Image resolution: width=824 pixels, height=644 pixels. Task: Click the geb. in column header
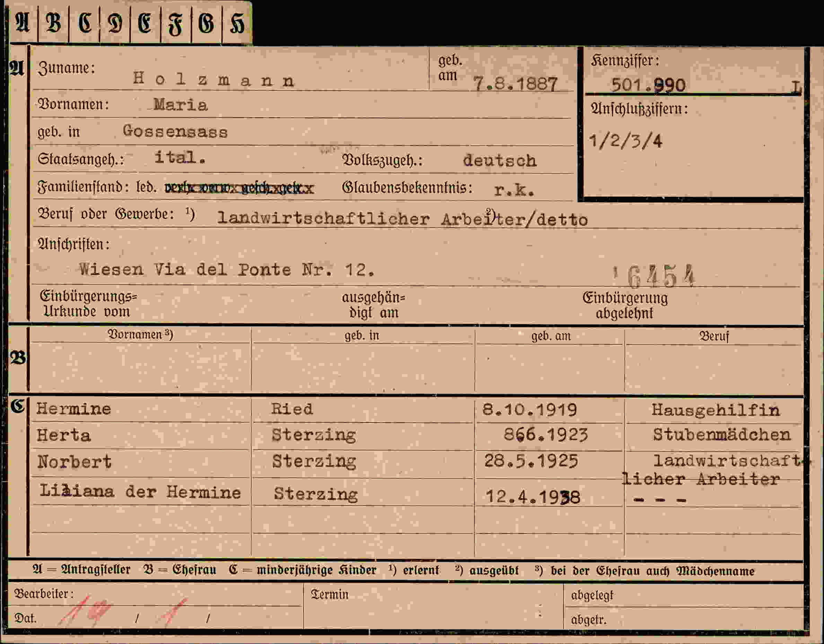(x=361, y=335)
